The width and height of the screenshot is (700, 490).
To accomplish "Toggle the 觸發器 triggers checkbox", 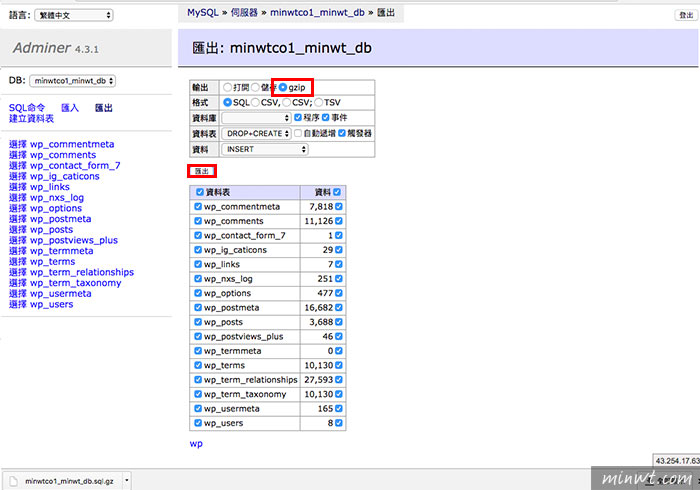I will pyautogui.click(x=342, y=133).
